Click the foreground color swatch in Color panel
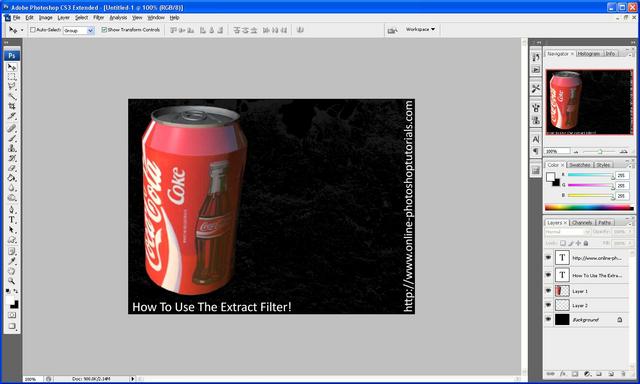Screen dimensions: 640x384 click(x=550, y=176)
